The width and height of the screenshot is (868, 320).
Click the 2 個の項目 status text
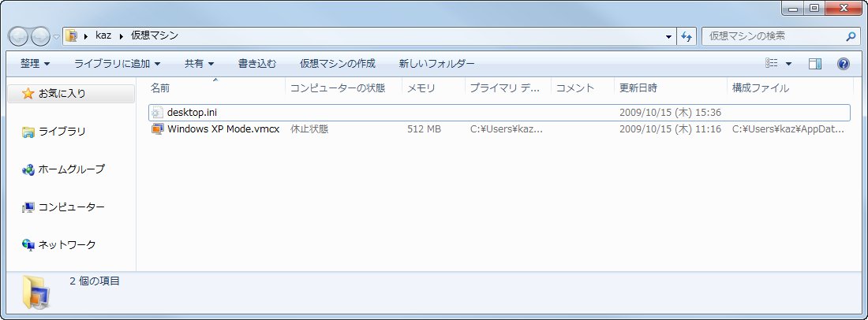pyautogui.click(x=95, y=281)
